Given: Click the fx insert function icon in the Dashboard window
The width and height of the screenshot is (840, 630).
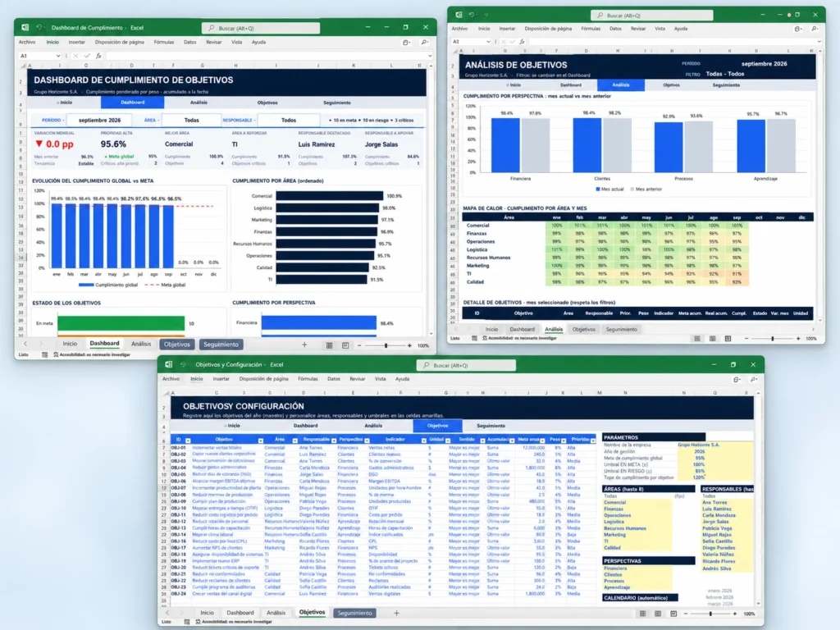Looking at the screenshot, I should (x=98, y=56).
